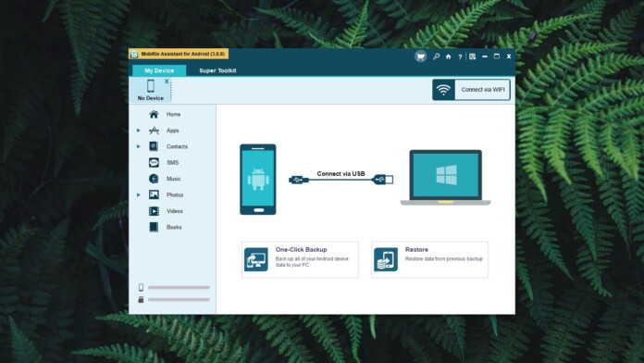This screenshot has width=644, height=363.
Task: Click Connect via WIFI button
Action: tap(471, 90)
